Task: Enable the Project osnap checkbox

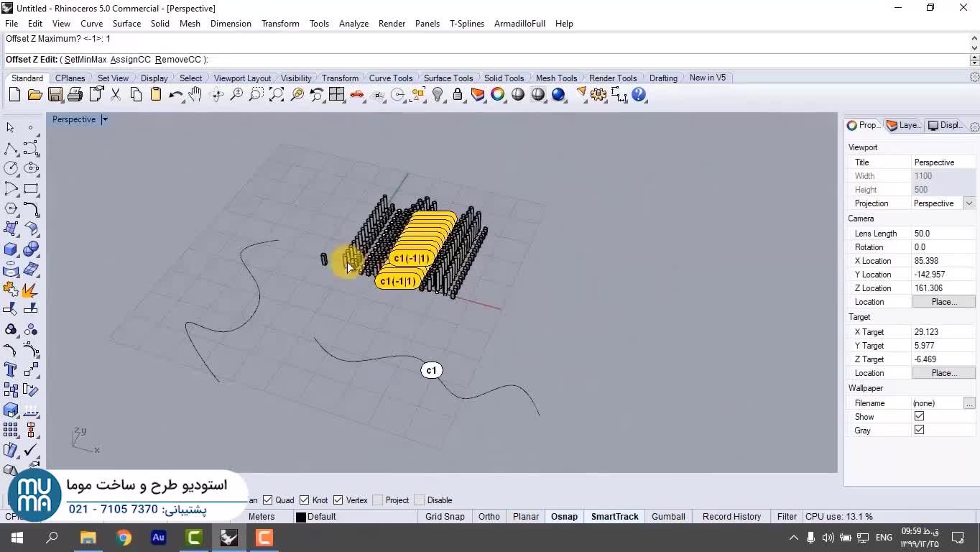Action: pos(378,500)
